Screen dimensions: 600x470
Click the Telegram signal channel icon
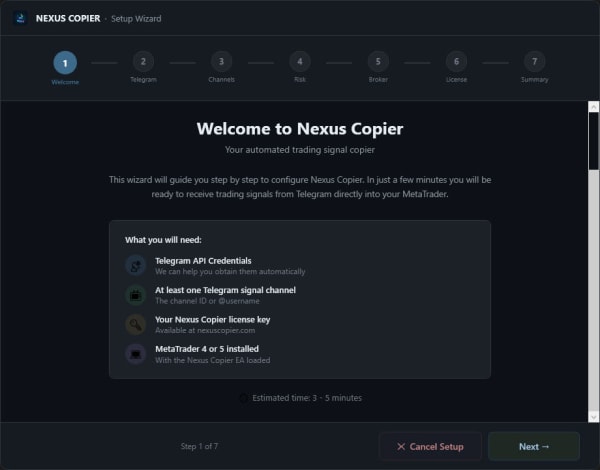pos(135,295)
